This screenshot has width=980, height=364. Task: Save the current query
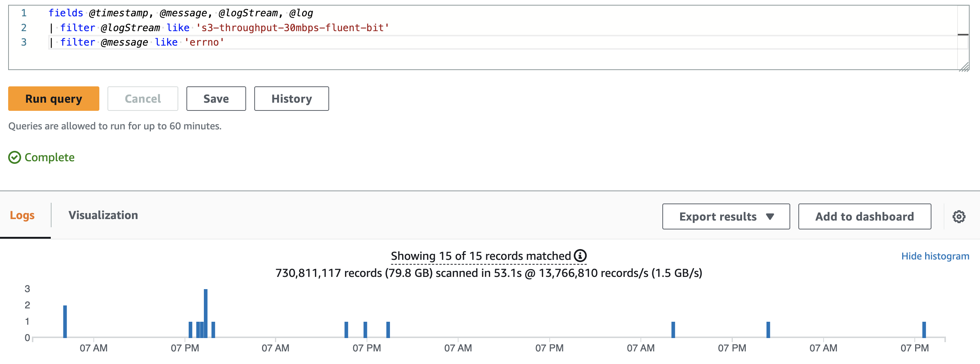click(x=216, y=99)
